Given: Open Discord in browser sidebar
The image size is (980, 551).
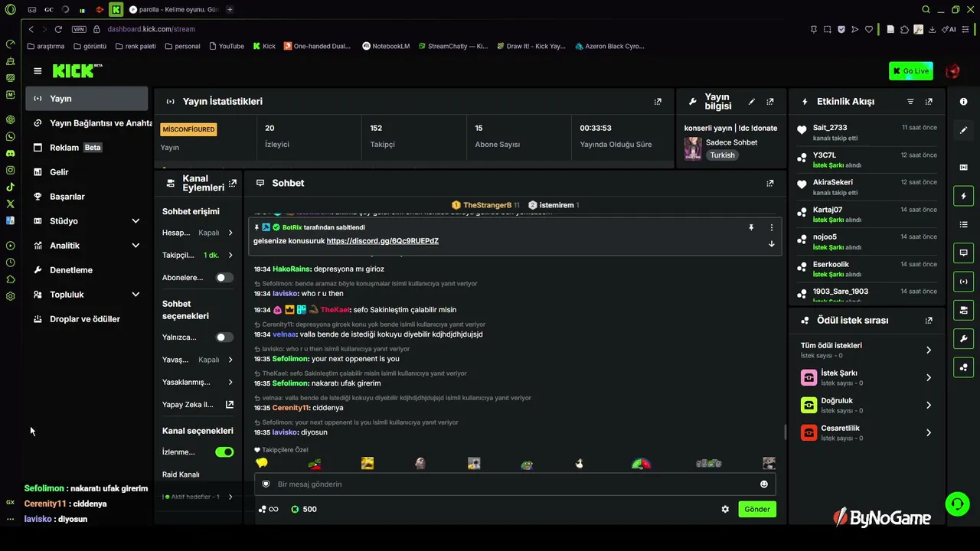Looking at the screenshot, I should [10, 153].
